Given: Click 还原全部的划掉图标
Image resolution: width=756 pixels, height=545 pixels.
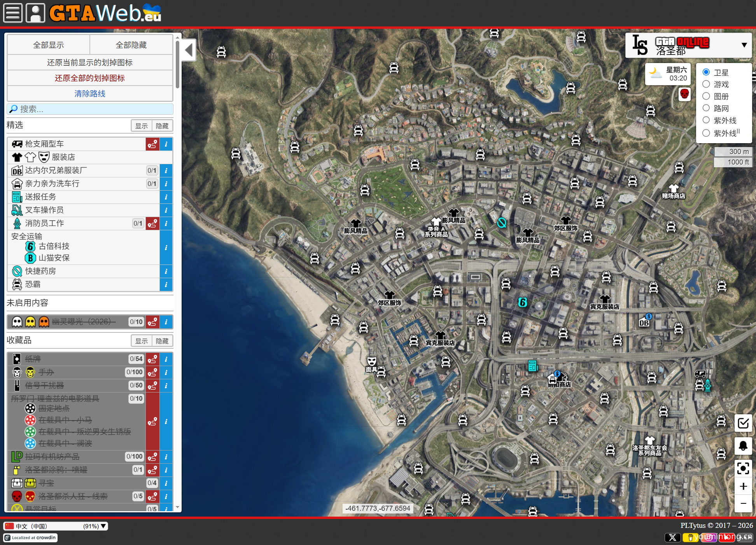Looking at the screenshot, I should 90,78.
